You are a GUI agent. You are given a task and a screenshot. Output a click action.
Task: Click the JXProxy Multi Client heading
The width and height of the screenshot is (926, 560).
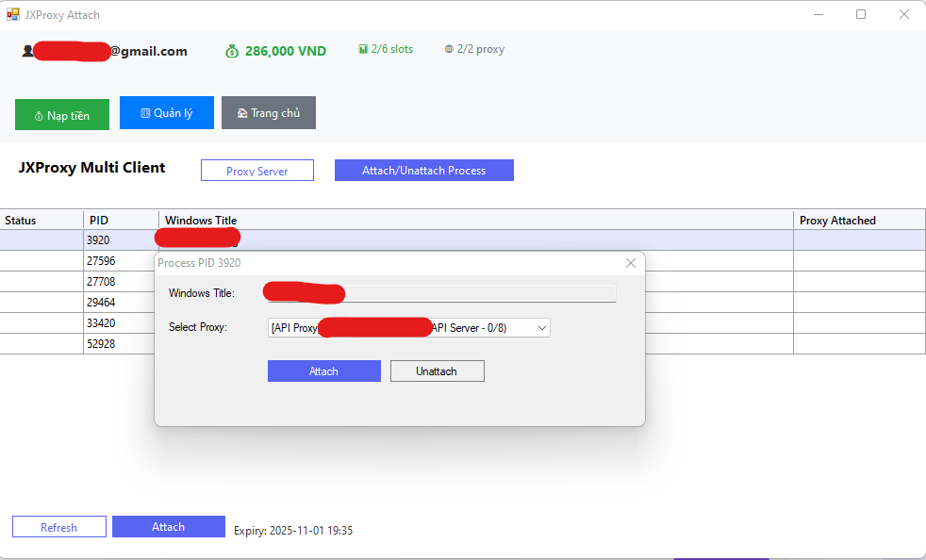(91, 168)
